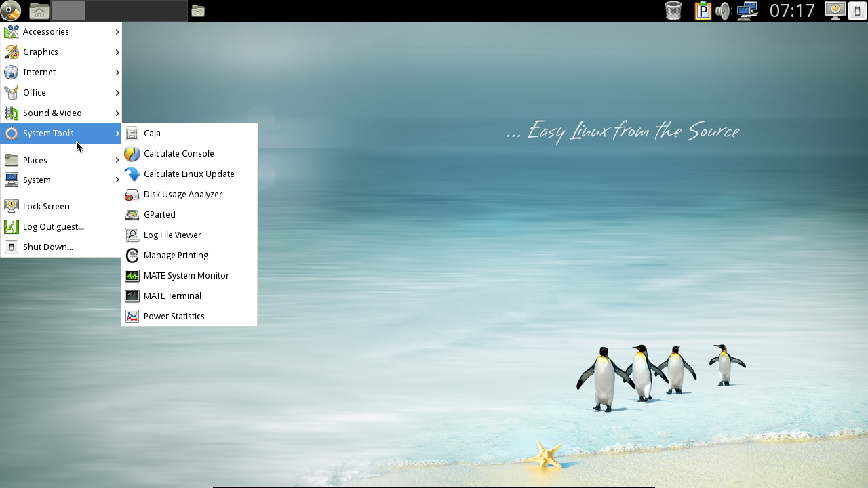This screenshot has width=868, height=488.
Task: Expand the Places submenu
Action: [x=61, y=160]
